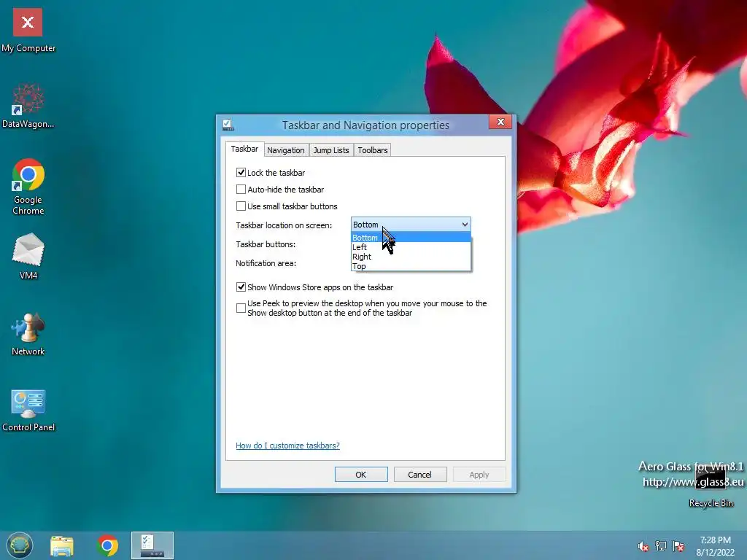747x560 pixels.
Task: Collapse the Taskbar location dropdown arrow
Action: [465, 225]
